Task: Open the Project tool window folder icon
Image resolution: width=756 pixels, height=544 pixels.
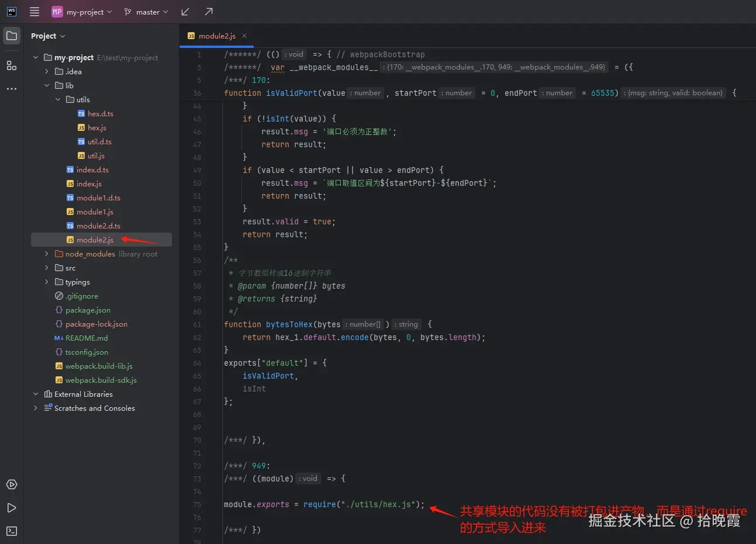Action: pyautogui.click(x=12, y=36)
